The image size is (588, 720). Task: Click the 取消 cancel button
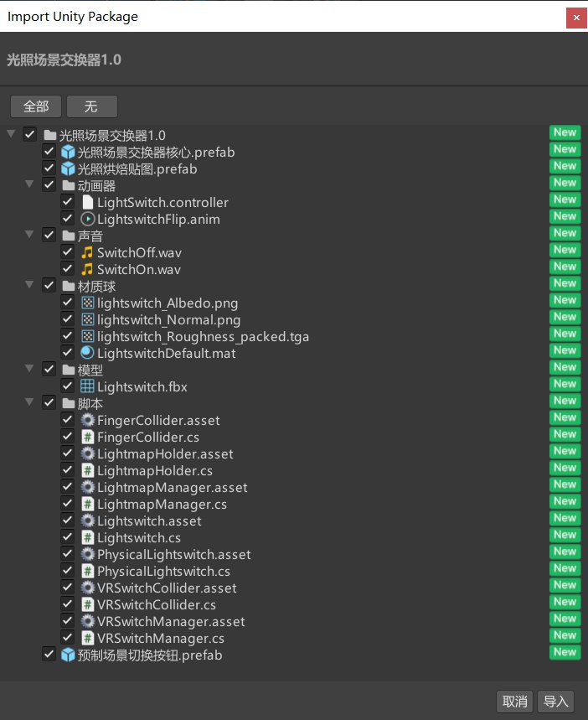[514, 702]
